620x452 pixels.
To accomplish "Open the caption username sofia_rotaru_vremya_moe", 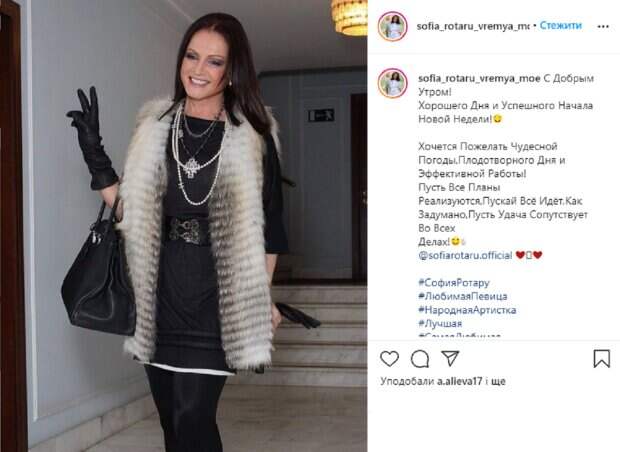I will point(479,78).
